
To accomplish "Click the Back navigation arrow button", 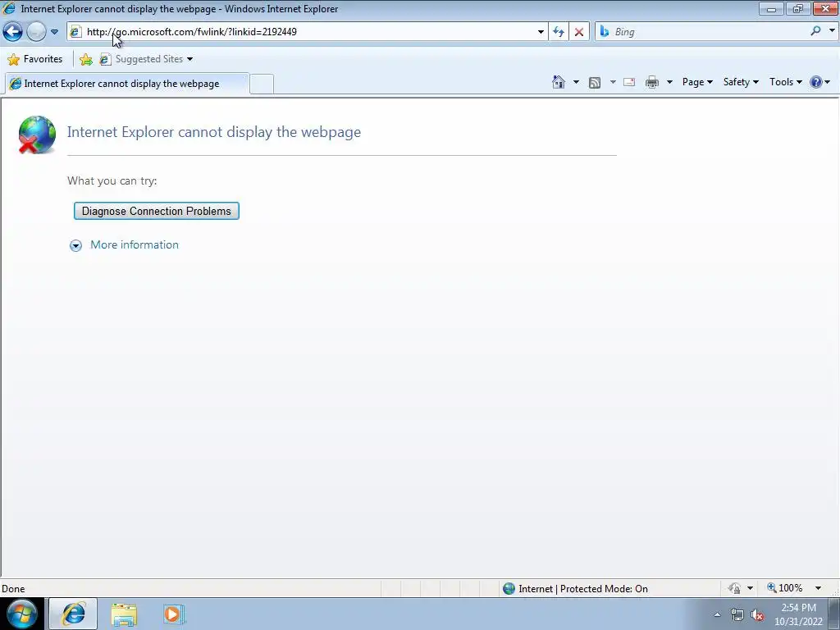I will [x=13, y=32].
